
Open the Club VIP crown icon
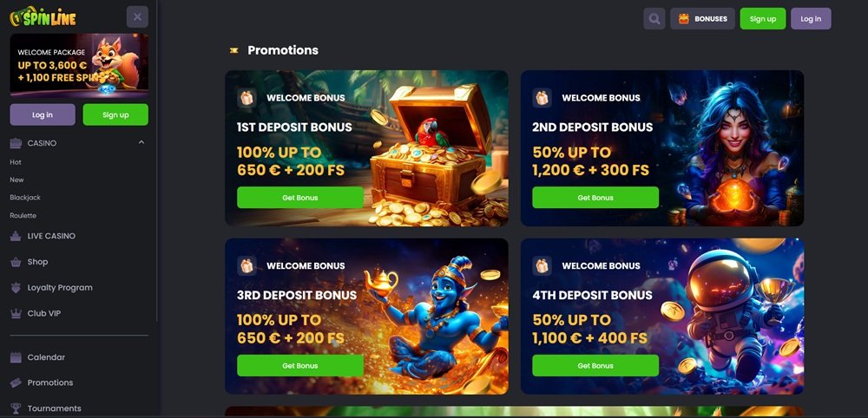[x=16, y=314]
